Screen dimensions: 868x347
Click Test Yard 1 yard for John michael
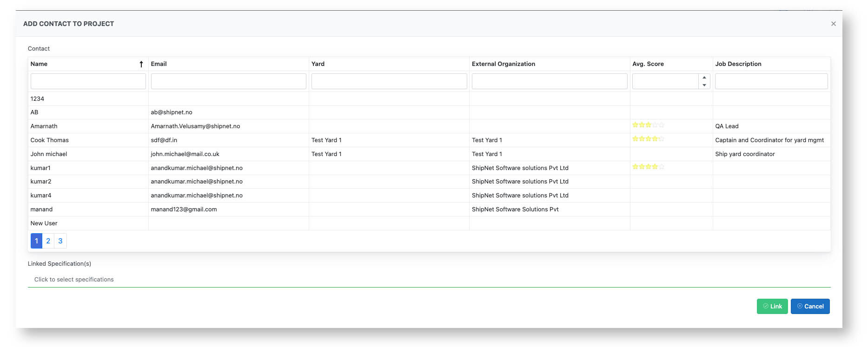pyautogui.click(x=326, y=154)
